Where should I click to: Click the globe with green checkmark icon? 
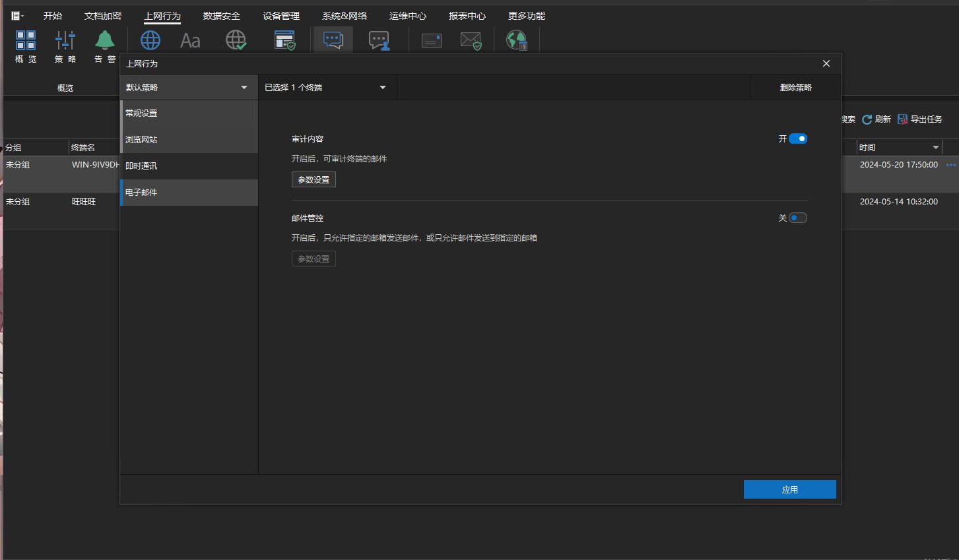[x=236, y=40]
